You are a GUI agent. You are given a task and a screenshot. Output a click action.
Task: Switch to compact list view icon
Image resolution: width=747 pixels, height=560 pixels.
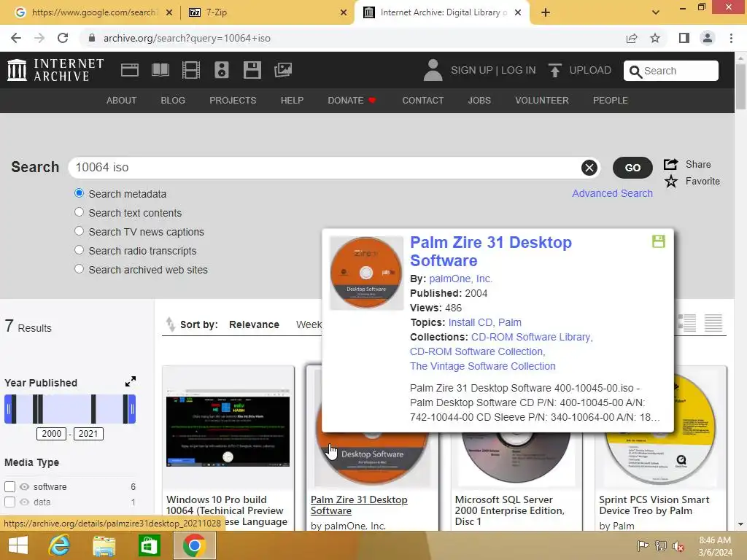coord(713,323)
